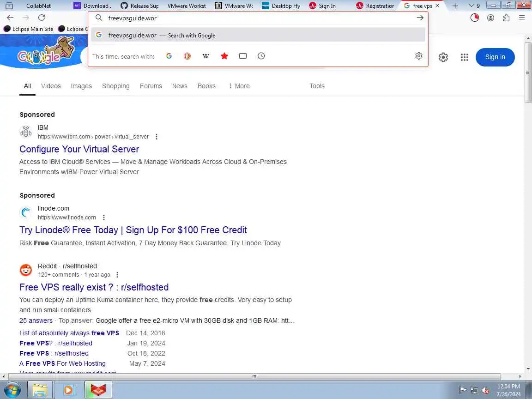Viewport: 532px width, 399px height.
Task: Open the search Tools option
Action: 317,86
